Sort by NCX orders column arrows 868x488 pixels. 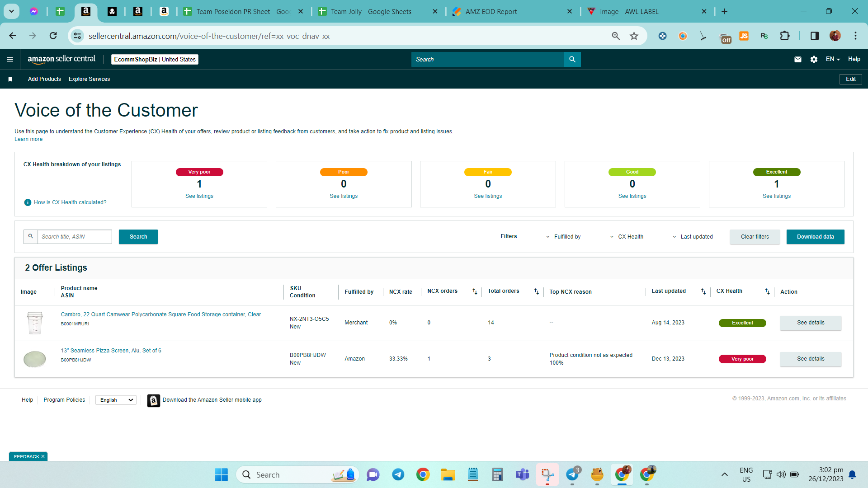click(475, 291)
